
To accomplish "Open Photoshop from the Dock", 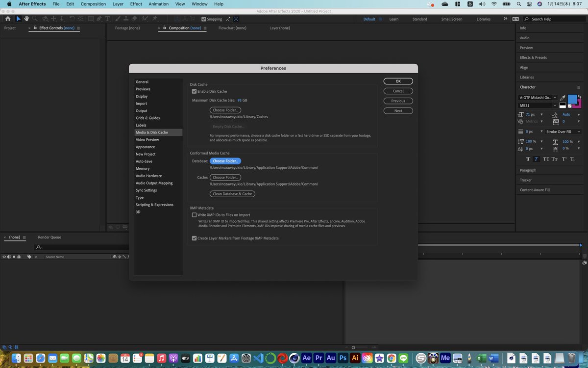I will [343, 358].
